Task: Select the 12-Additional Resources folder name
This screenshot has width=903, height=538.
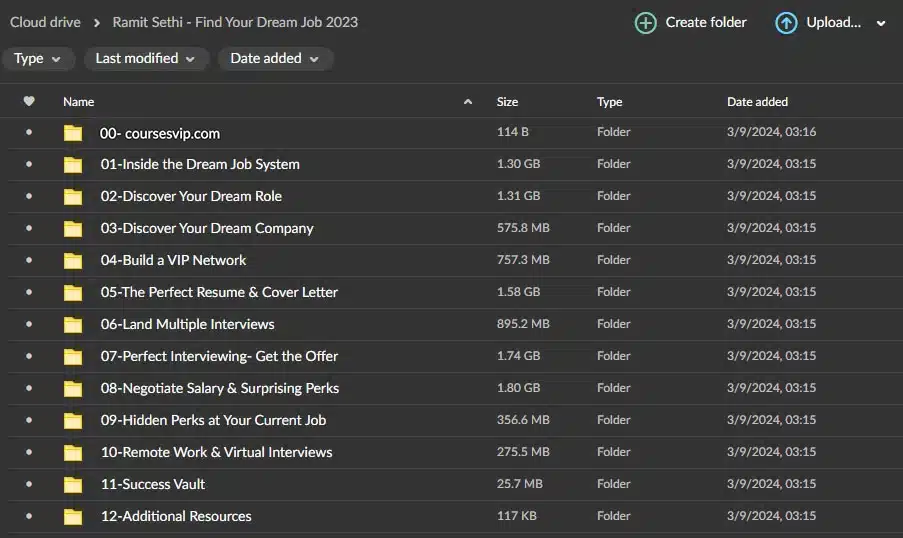Action: (x=176, y=517)
